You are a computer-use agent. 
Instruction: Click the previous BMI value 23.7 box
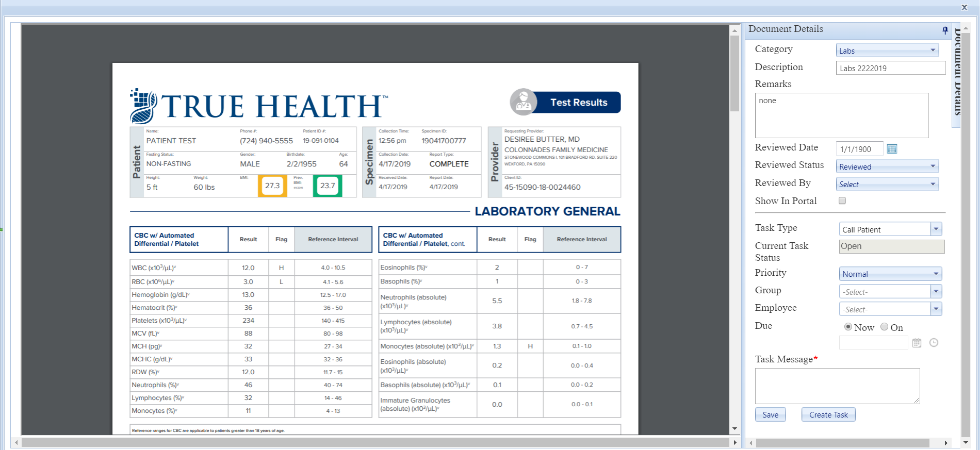click(328, 186)
